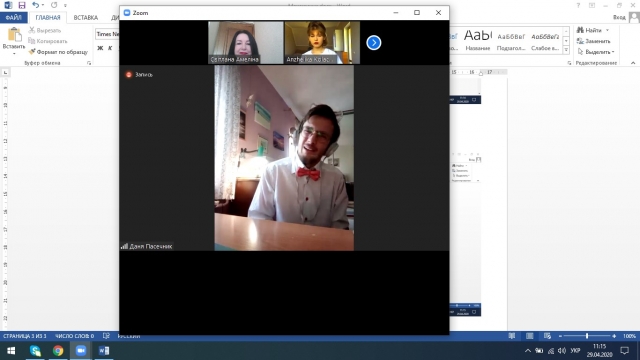This screenshot has height=360, width=640.
Task: Open the Customize Quick Access Toolbar dropdown
Action: [x=65, y=6]
